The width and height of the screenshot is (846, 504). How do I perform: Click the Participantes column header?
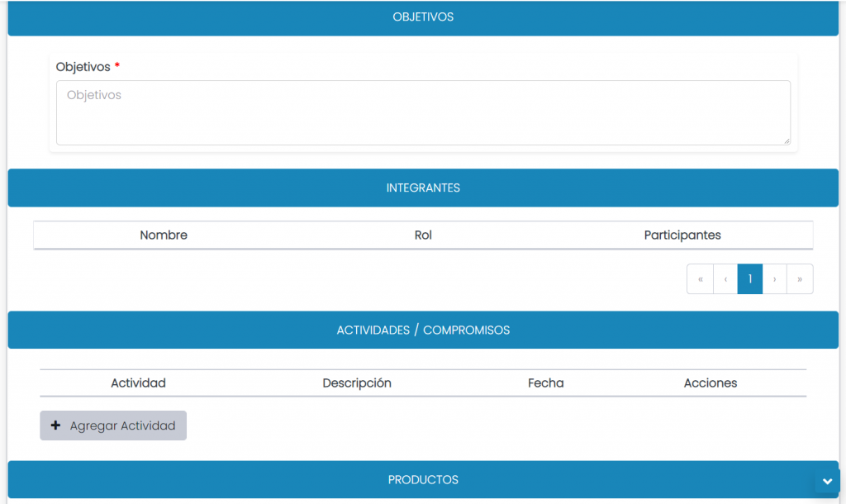pos(682,235)
